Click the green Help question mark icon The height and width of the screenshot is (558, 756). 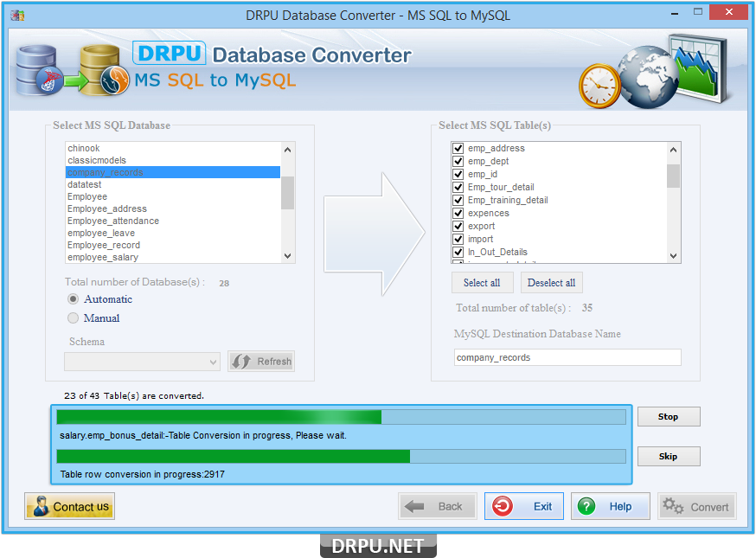click(586, 506)
